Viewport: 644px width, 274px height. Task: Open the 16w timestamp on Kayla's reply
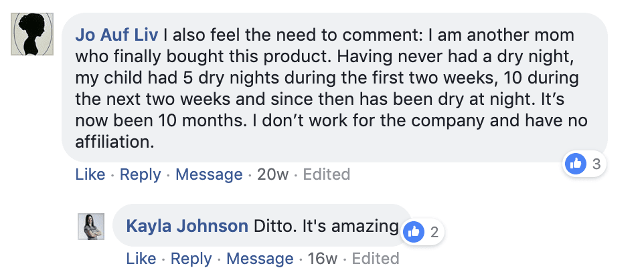(x=323, y=259)
